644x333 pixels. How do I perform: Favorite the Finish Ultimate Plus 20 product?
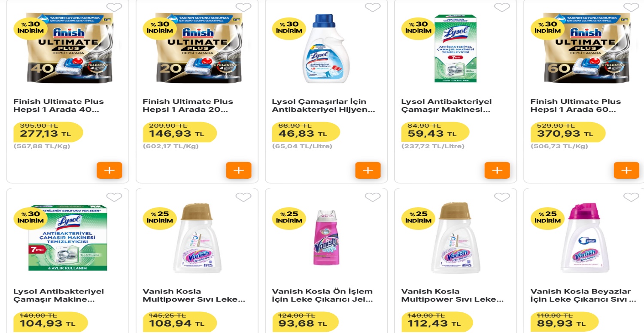(x=243, y=7)
